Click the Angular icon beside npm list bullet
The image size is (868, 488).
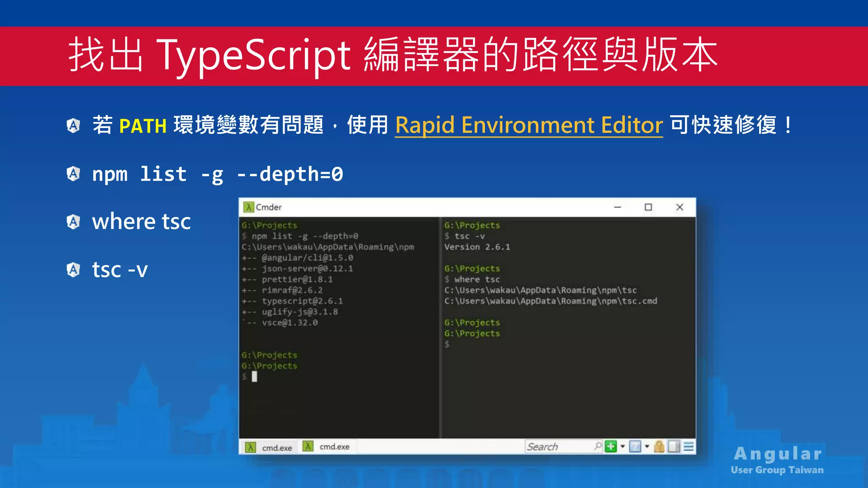tap(73, 174)
